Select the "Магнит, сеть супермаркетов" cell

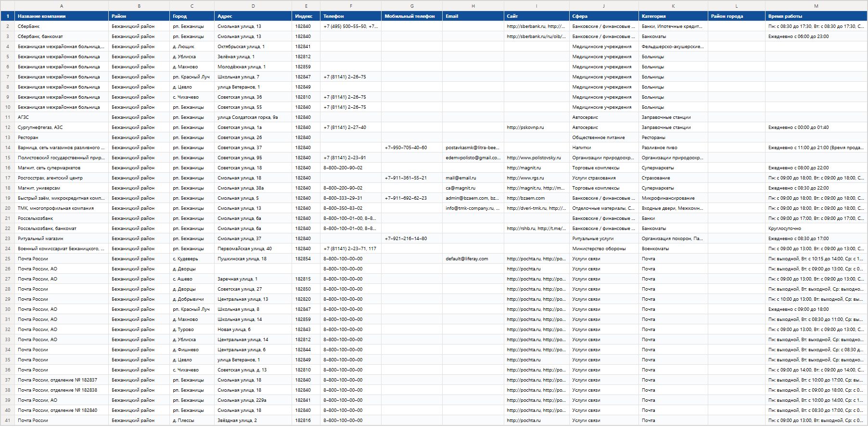(62, 168)
